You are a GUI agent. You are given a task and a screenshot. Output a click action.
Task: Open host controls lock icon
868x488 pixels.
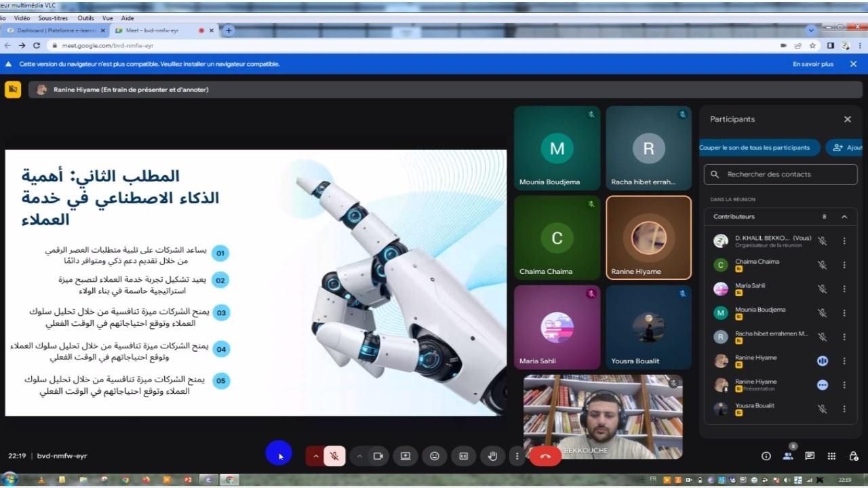(853, 456)
